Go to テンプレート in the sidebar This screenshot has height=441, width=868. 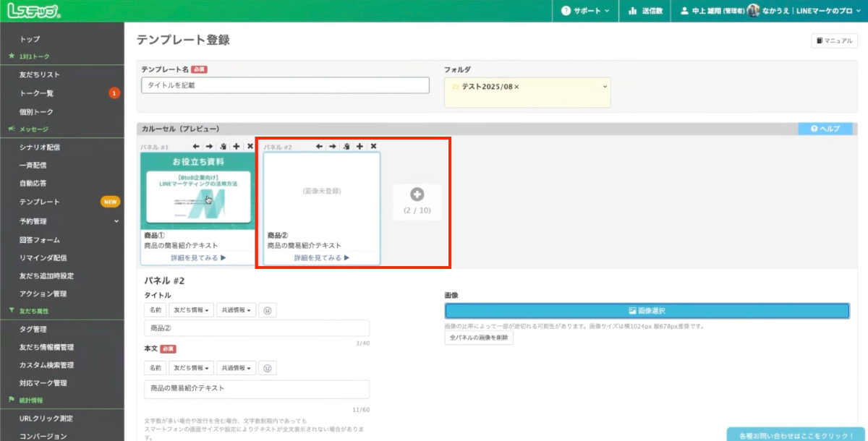(40, 202)
